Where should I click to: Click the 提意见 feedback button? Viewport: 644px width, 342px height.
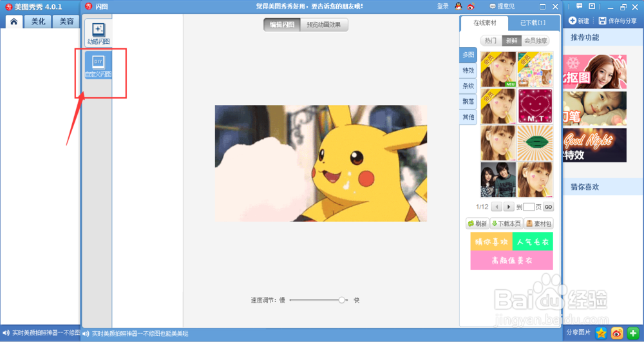[502, 6]
